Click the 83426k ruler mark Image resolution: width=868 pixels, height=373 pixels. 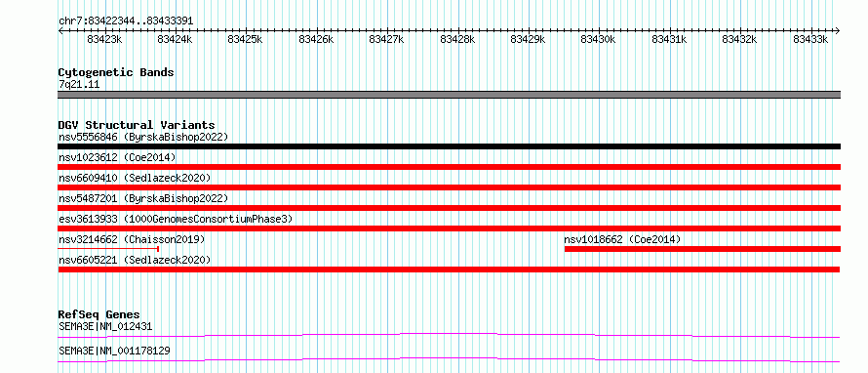[x=316, y=39]
